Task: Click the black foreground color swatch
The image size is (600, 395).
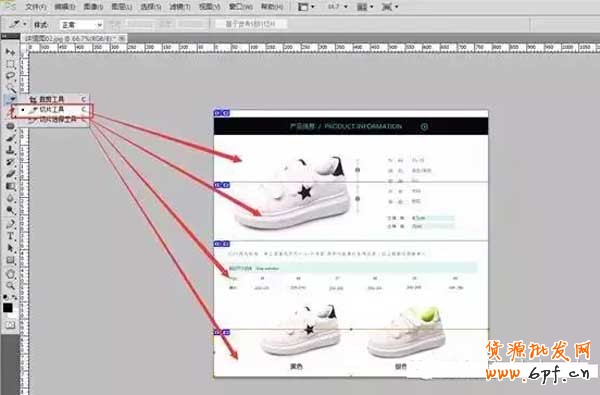Action: [8, 308]
